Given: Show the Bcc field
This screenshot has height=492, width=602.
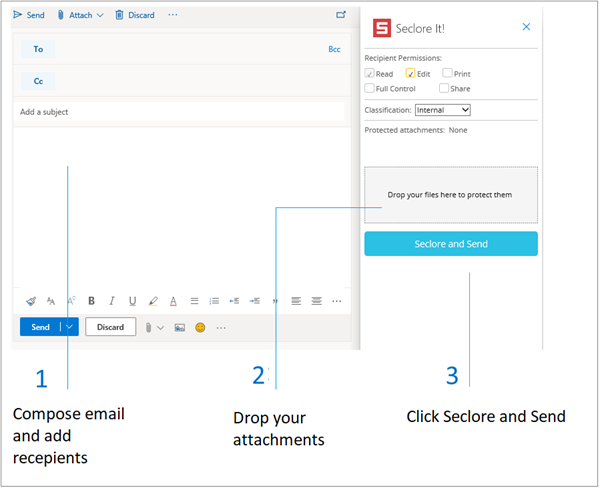Looking at the screenshot, I should (x=335, y=50).
